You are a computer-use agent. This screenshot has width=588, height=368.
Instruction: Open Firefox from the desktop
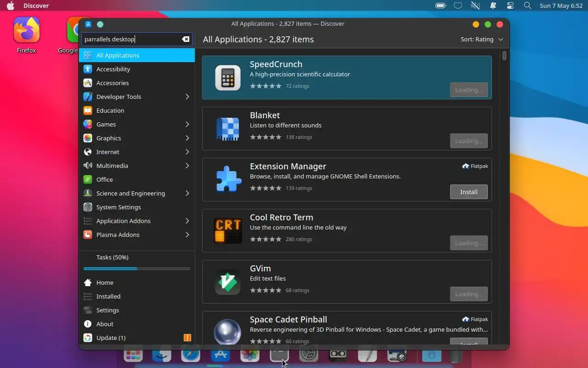(x=27, y=35)
